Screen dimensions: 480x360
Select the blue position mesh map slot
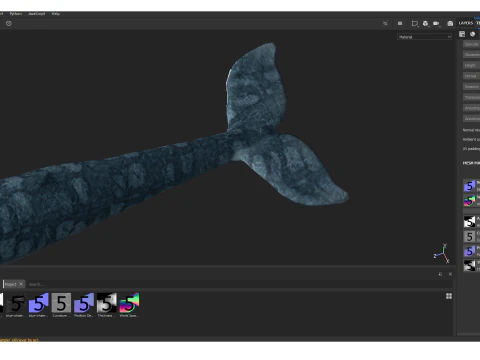470,251
